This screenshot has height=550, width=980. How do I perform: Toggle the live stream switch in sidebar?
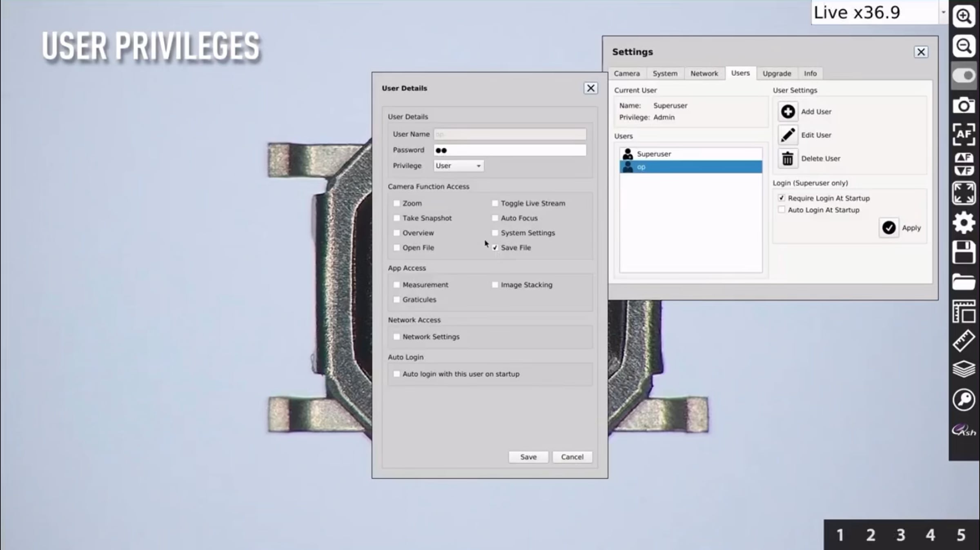click(x=964, y=75)
